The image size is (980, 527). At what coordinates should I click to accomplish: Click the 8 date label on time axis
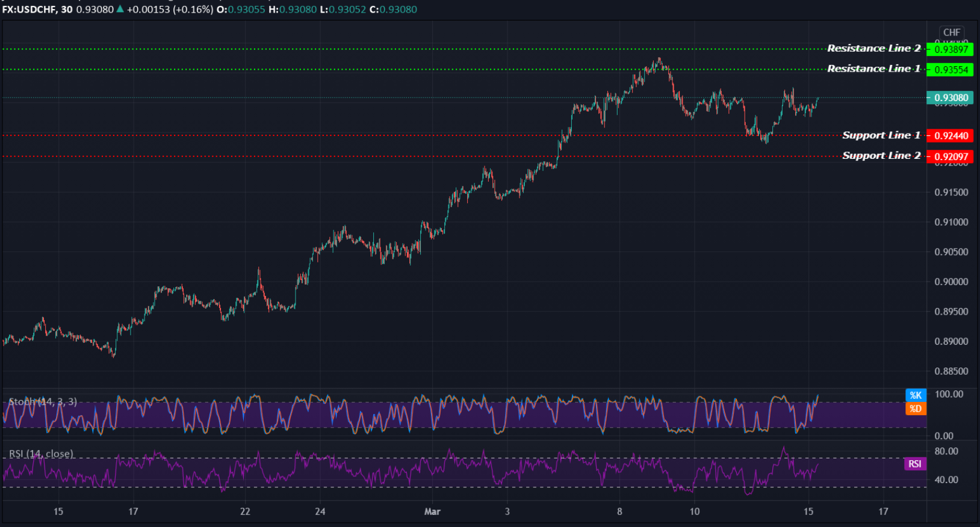[619, 511]
